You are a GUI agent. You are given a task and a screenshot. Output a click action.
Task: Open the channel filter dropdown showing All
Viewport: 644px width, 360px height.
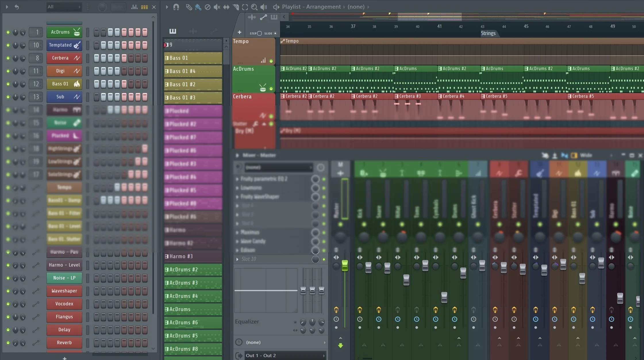click(x=64, y=7)
